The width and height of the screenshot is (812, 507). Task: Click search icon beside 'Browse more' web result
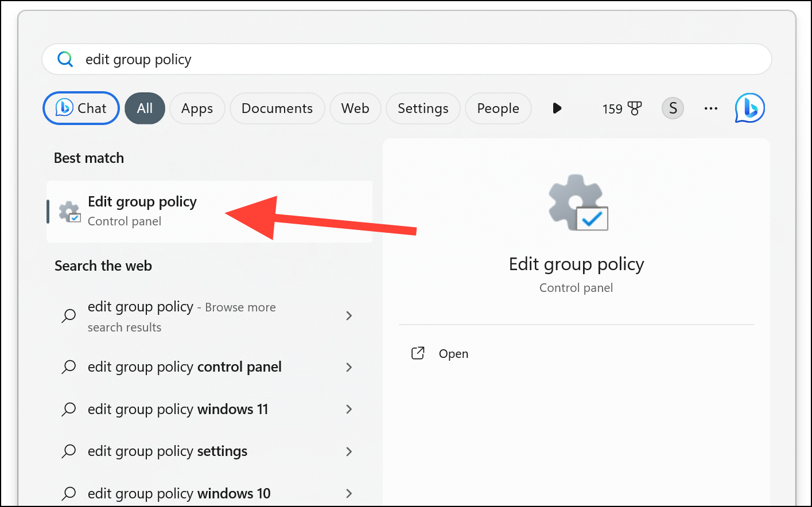click(69, 316)
